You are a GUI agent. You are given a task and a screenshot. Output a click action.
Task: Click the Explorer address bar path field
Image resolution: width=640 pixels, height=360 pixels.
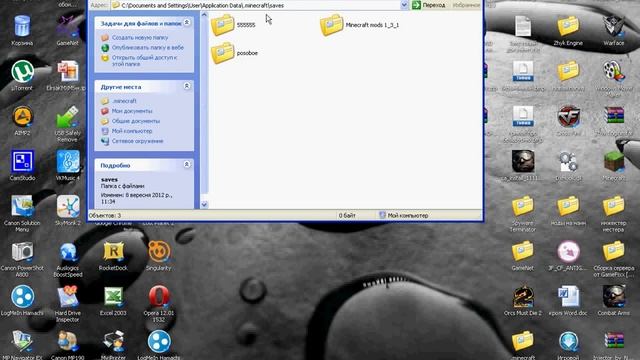click(256, 5)
